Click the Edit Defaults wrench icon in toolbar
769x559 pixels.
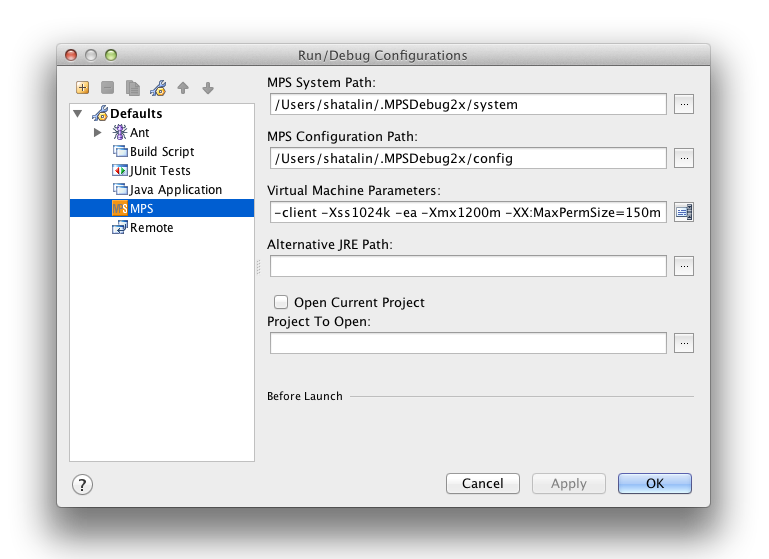coord(158,88)
